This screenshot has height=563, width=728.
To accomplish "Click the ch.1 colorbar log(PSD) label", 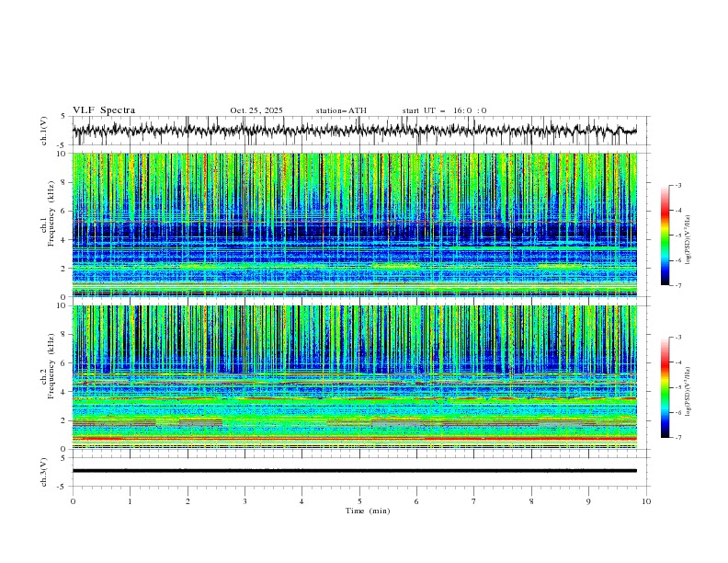I will 688,240.
